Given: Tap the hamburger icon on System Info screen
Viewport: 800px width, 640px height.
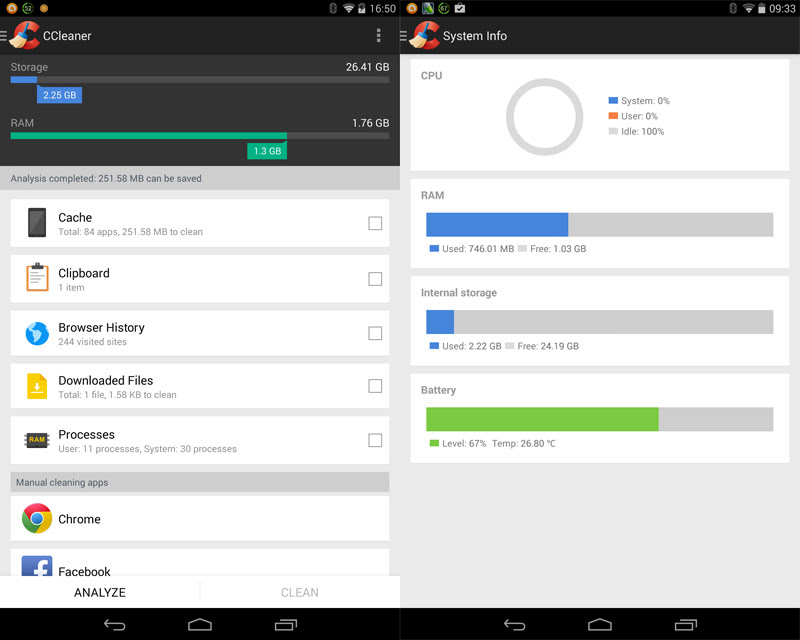Looking at the screenshot, I should [408, 35].
